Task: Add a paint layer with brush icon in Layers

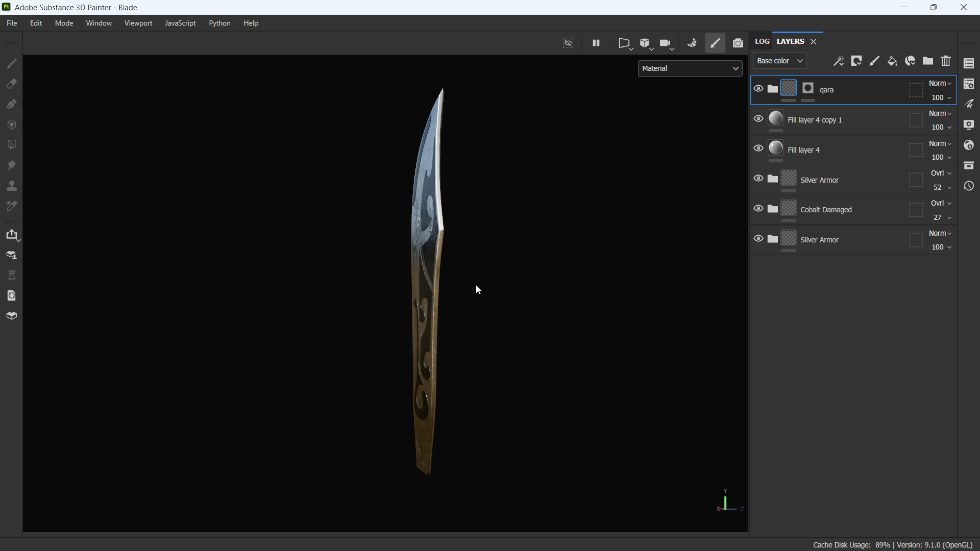Action: 874,61
